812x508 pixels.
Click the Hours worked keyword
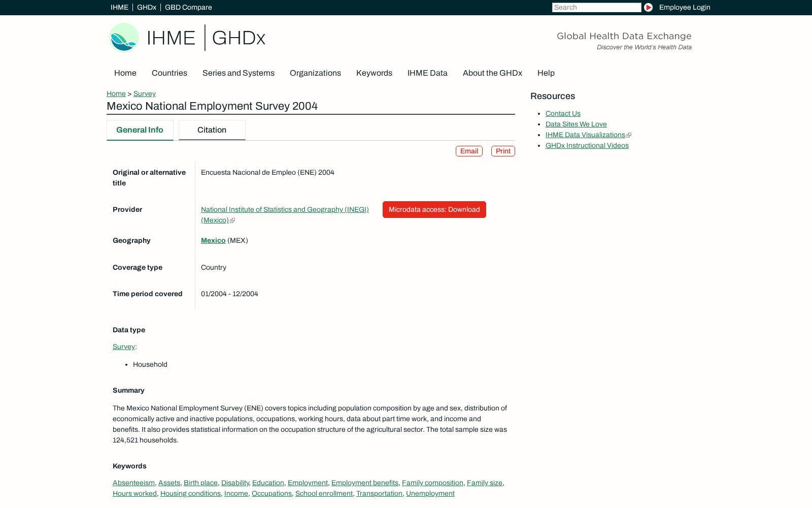point(134,493)
